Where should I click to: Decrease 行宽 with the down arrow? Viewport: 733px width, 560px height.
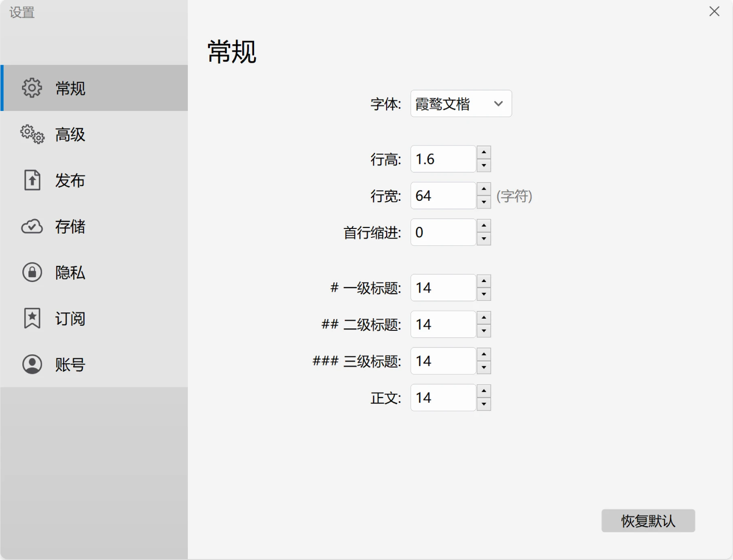coord(484,202)
